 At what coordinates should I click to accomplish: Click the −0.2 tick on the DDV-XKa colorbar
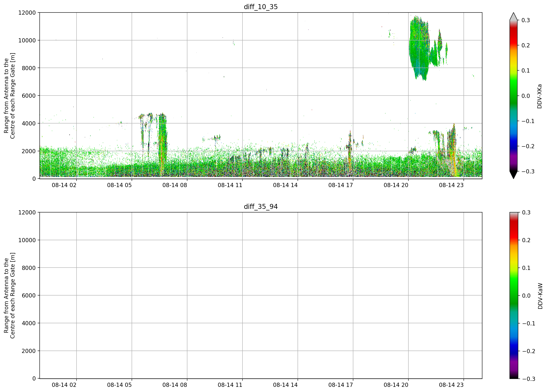tap(528, 146)
